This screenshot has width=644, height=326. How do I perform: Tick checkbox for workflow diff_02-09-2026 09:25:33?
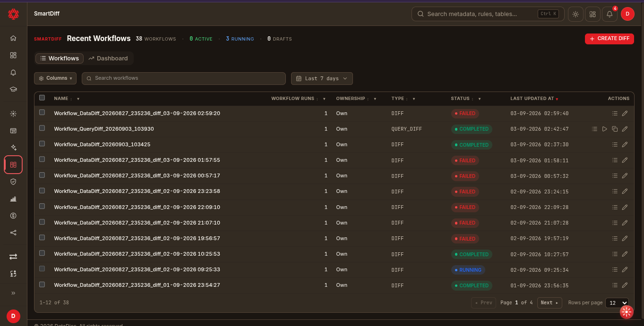click(42, 268)
